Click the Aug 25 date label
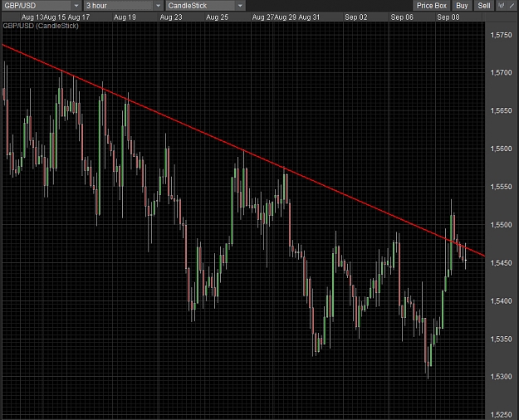 [x=217, y=17]
